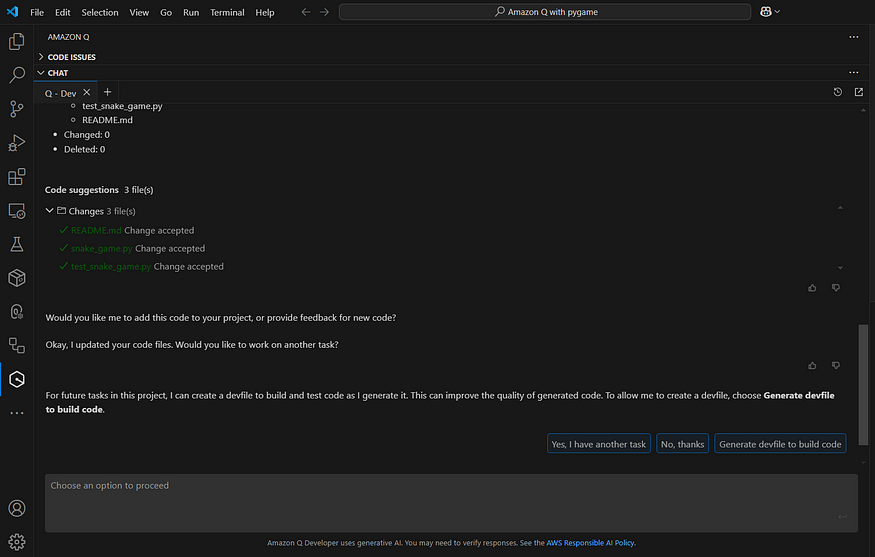Screen dimensions: 875x557
Task: Thumbs up the code suggestions message
Action: [812, 288]
